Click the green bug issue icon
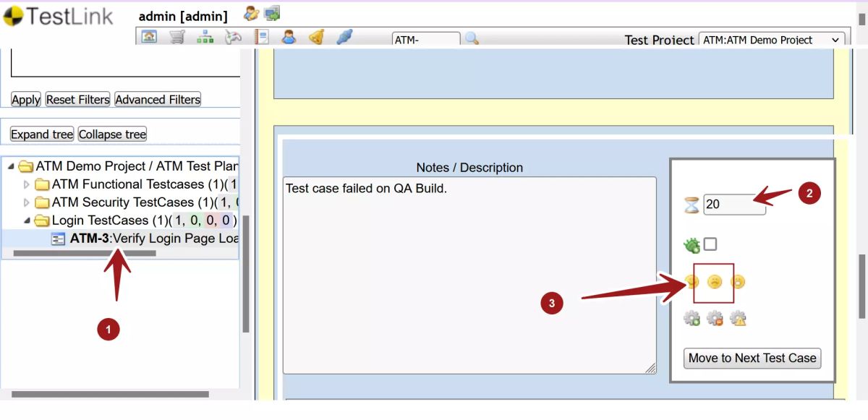 [692, 245]
